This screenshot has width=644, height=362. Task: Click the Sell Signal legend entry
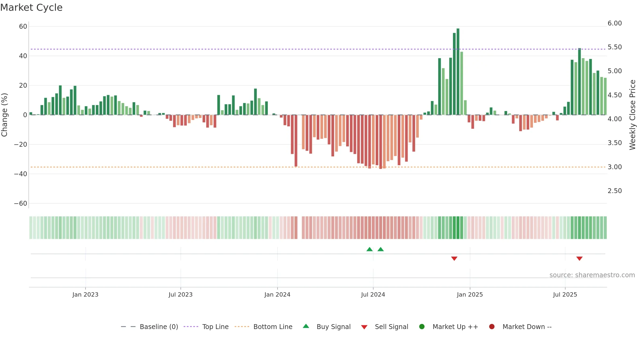385,327
